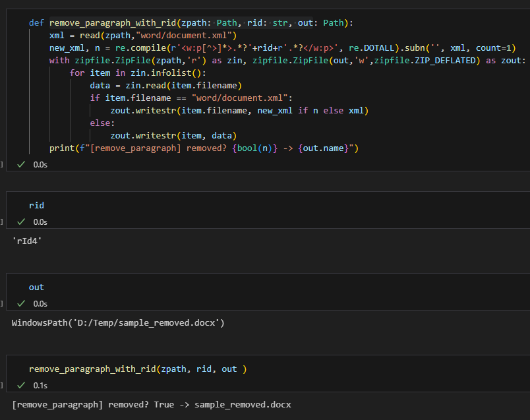Click the rid variable in the second cell
530x420 pixels.
click(37, 204)
